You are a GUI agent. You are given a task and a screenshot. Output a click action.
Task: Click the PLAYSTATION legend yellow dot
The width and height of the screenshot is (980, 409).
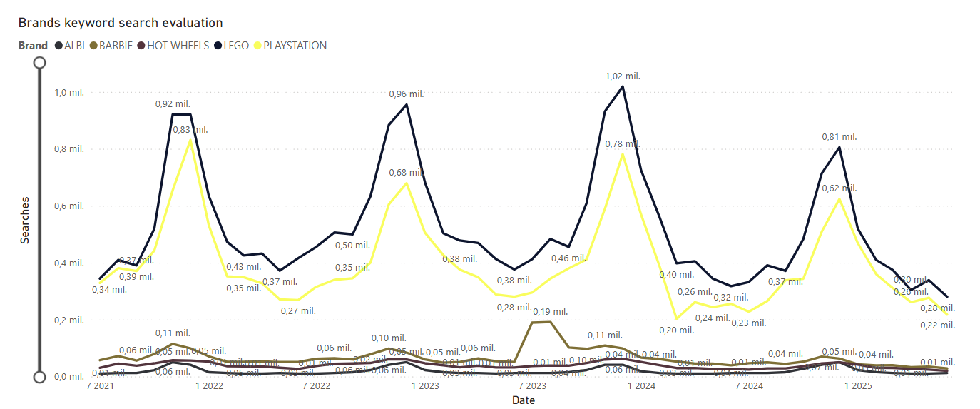[256, 46]
